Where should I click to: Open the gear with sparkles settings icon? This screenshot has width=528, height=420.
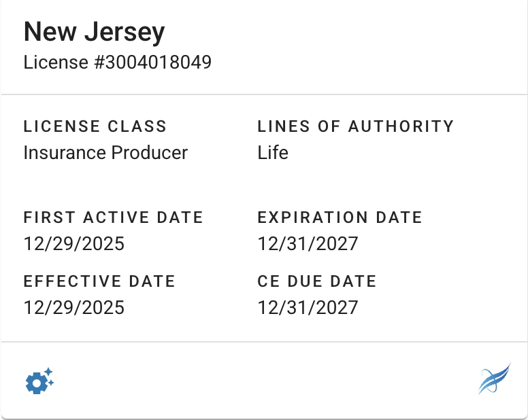point(39,382)
